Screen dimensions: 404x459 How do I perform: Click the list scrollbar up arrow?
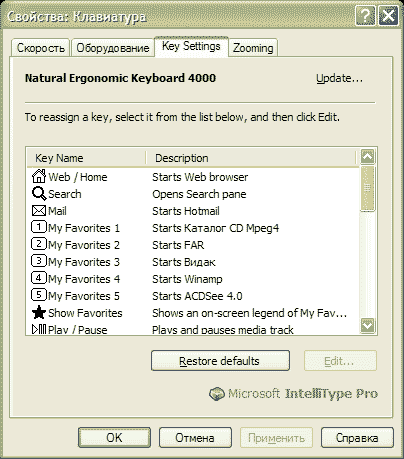pos(368,156)
